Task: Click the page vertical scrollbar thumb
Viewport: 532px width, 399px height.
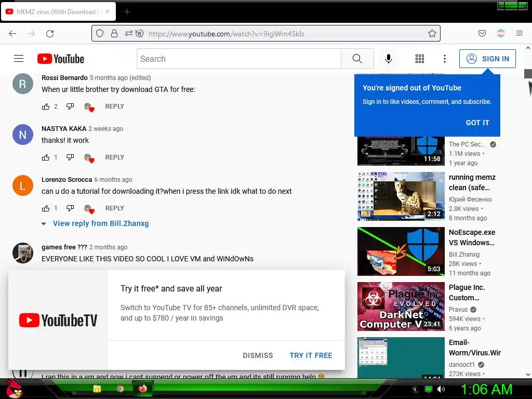Action: coord(528,74)
